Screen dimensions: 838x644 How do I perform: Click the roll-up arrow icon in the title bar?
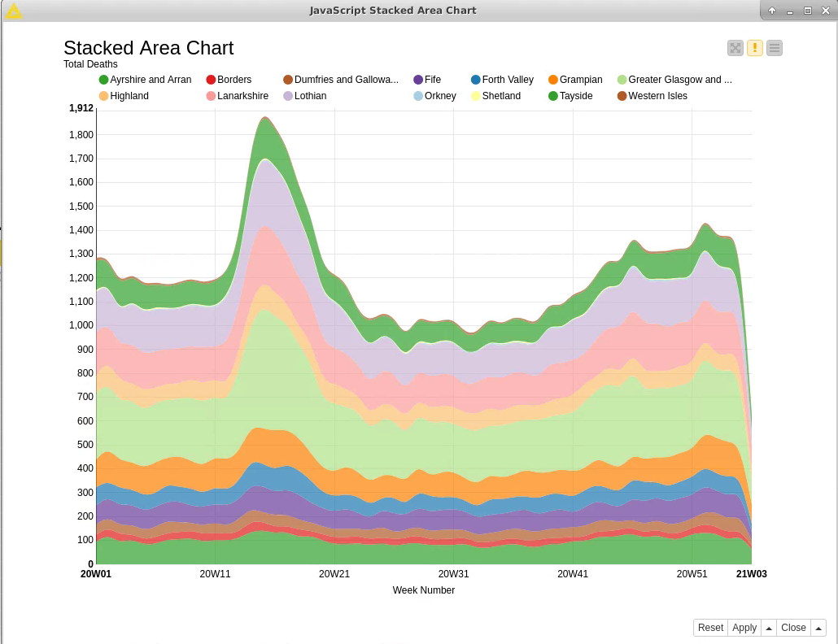771,11
